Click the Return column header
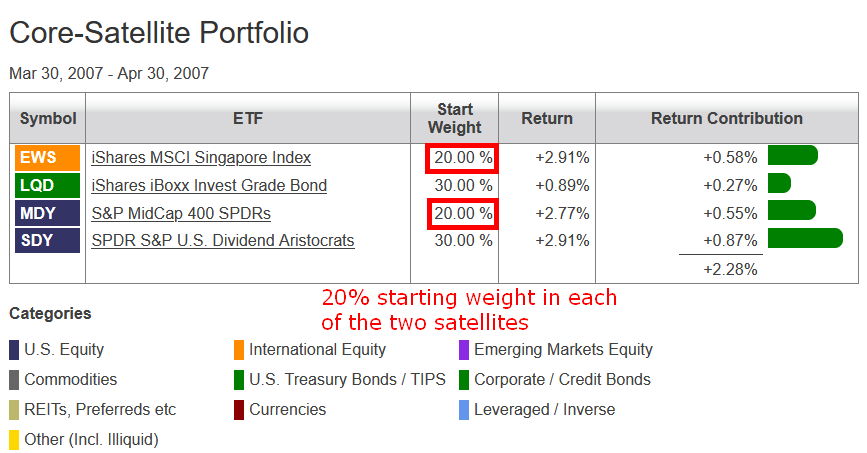Viewport: 867px width, 453px height. click(x=547, y=118)
